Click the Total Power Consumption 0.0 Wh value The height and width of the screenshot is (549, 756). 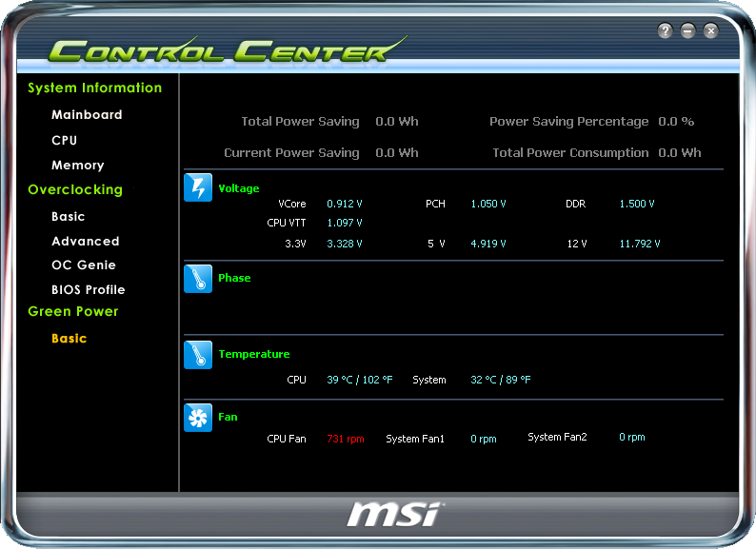[x=679, y=153]
